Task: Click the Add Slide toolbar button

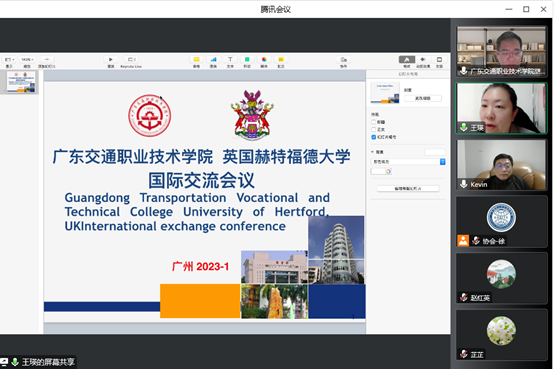Action: (47, 59)
